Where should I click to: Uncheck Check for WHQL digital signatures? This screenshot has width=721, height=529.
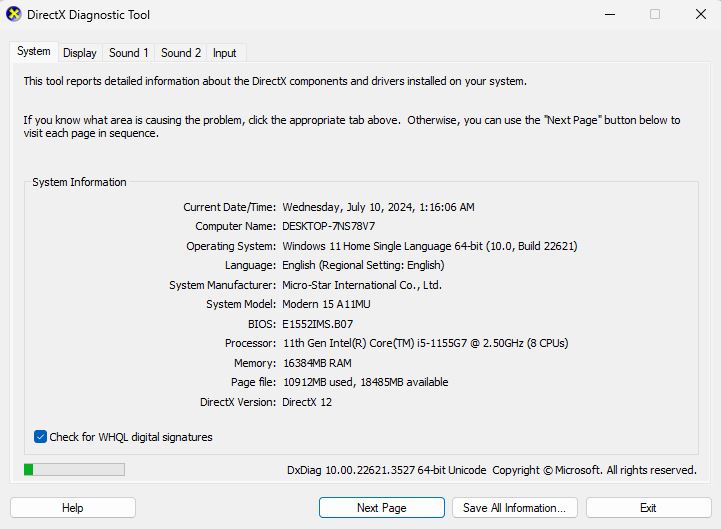pyautogui.click(x=41, y=437)
